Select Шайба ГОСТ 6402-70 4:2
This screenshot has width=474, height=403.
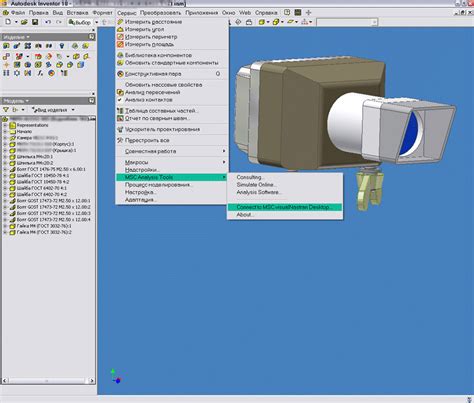pyautogui.click(x=42, y=195)
